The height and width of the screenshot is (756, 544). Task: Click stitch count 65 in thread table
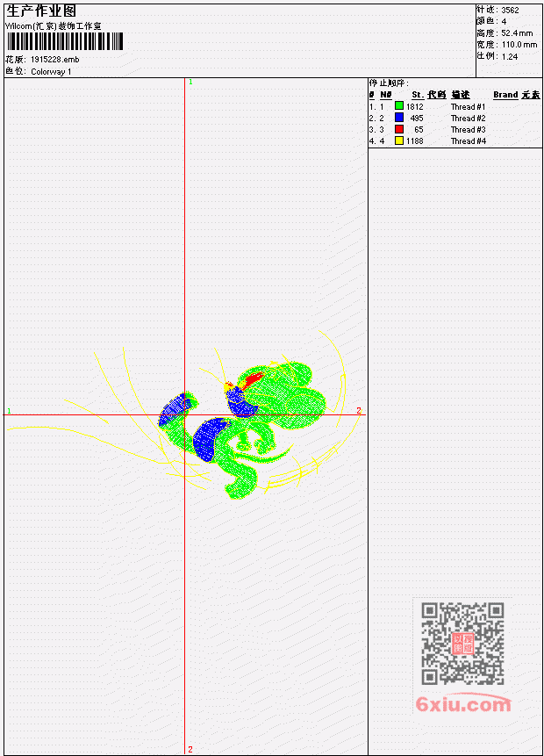click(419, 130)
